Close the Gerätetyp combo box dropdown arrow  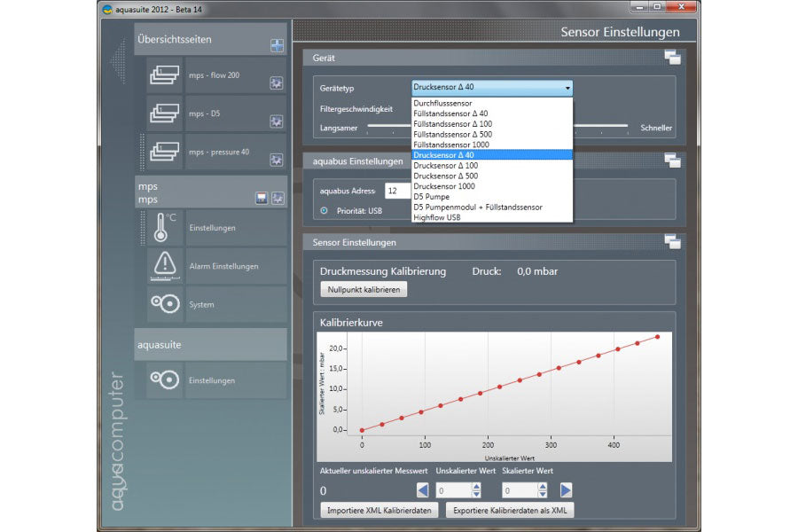[567, 89]
